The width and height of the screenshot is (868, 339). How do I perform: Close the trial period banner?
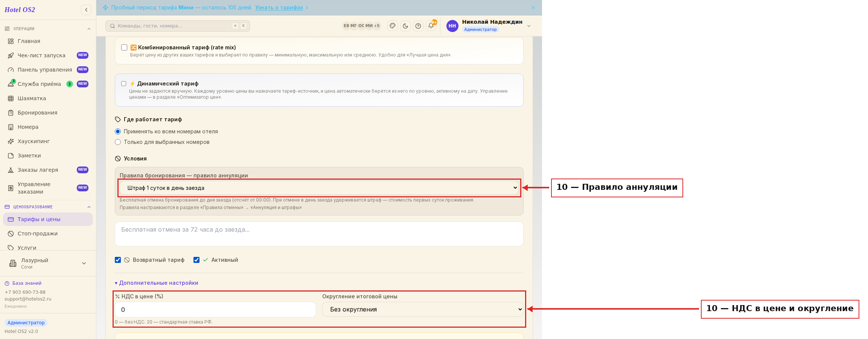[533, 8]
